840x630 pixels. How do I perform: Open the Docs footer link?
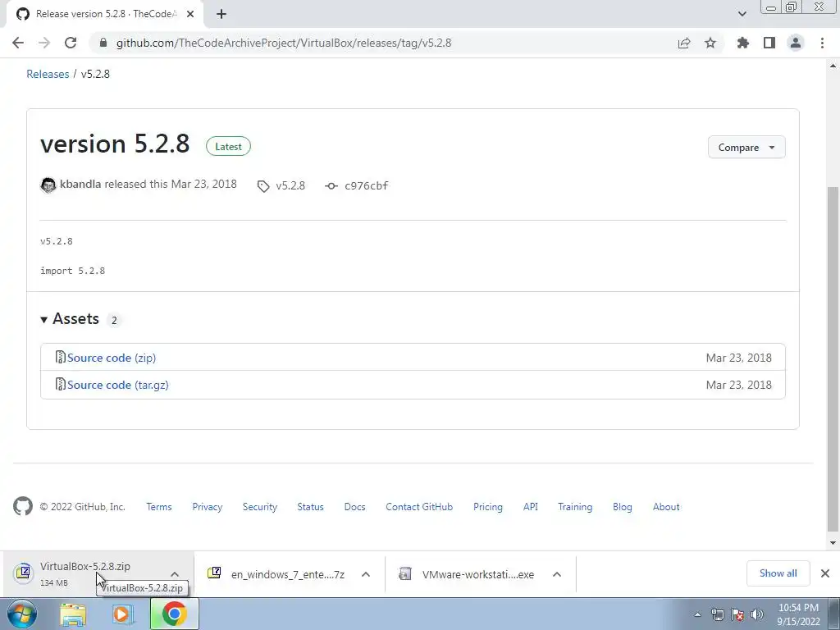pyautogui.click(x=354, y=507)
